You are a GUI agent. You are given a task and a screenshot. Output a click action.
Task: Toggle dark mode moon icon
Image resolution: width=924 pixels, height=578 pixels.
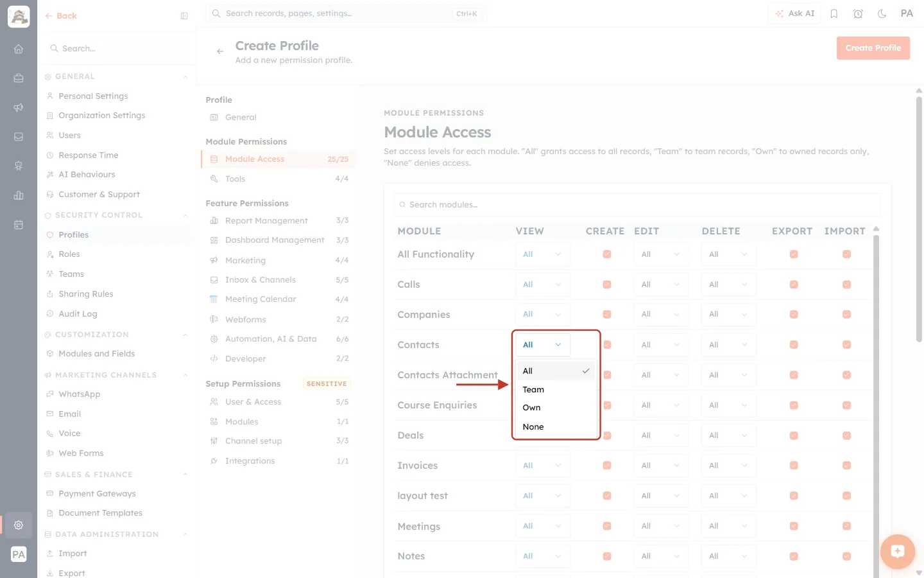click(x=882, y=13)
